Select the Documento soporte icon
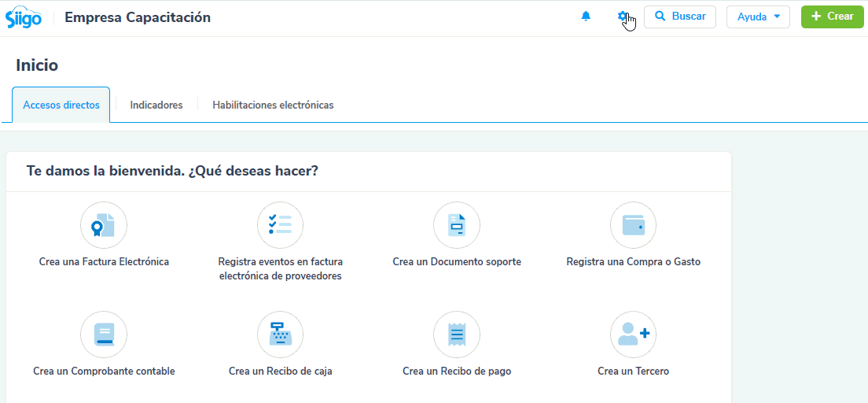The image size is (868, 403). (457, 225)
